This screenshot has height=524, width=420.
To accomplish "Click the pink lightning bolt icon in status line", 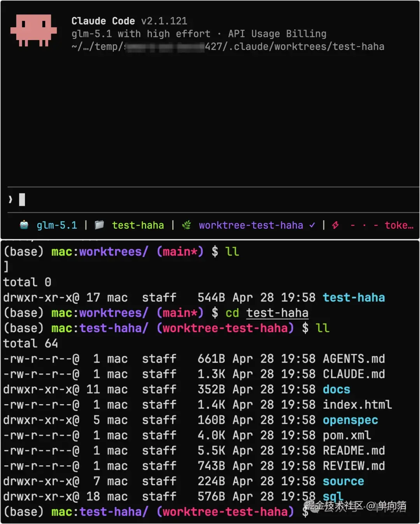I will [x=335, y=225].
